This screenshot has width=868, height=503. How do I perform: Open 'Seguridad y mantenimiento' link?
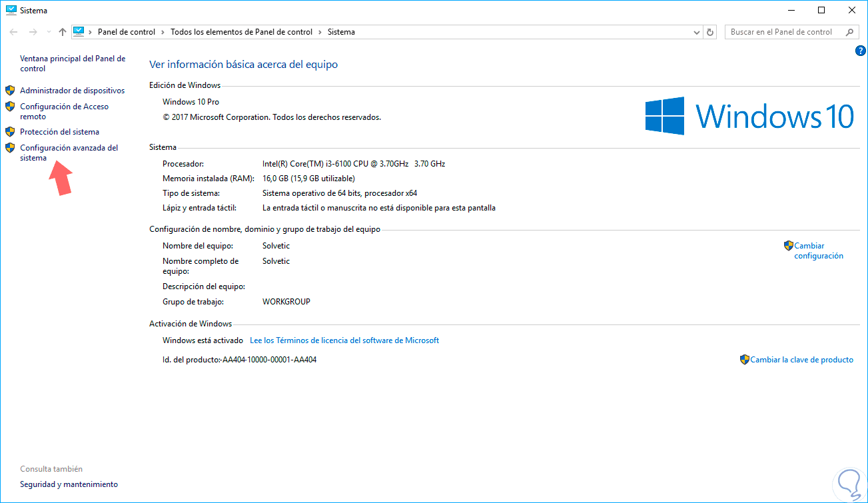tap(69, 484)
